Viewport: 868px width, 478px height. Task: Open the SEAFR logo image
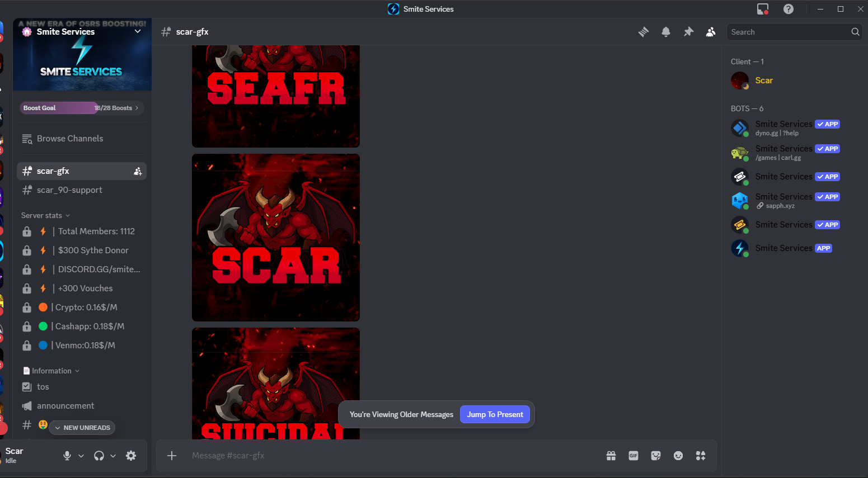pos(276,96)
